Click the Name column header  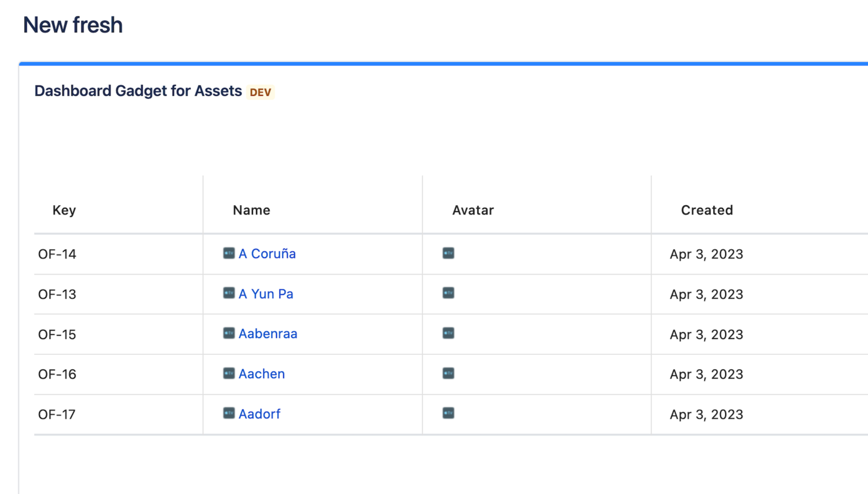(x=251, y=210)
